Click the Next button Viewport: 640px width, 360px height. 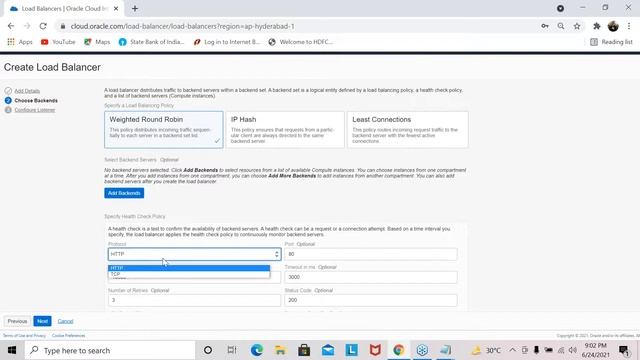tap(42, 321)
